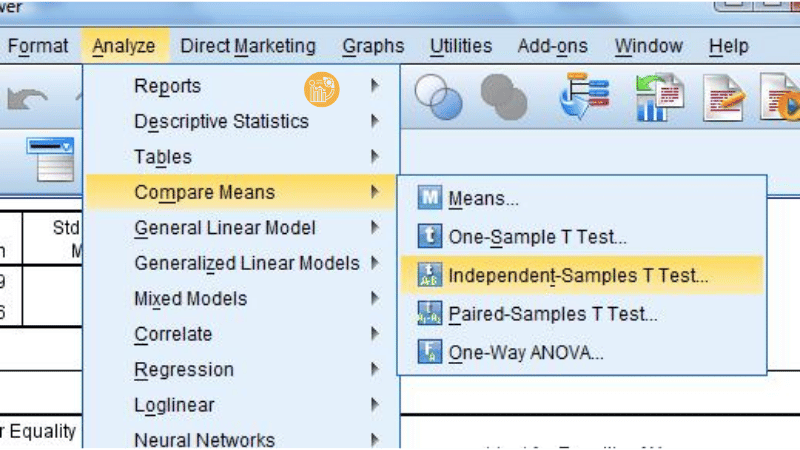Viewport: 800px width, 450px height.
Task: Choose One-Way ANOVA...
Action: coord(582,353)
